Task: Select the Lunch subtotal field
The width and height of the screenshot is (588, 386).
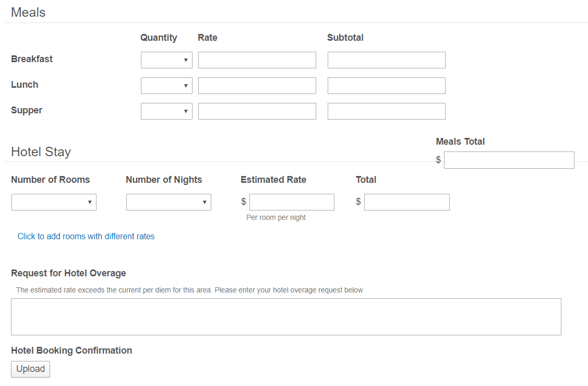Action: click(x=386, y=86)
